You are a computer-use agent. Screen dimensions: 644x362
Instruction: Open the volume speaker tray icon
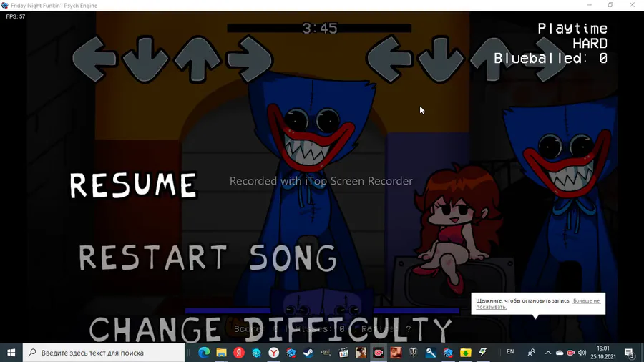click(582, 353)
